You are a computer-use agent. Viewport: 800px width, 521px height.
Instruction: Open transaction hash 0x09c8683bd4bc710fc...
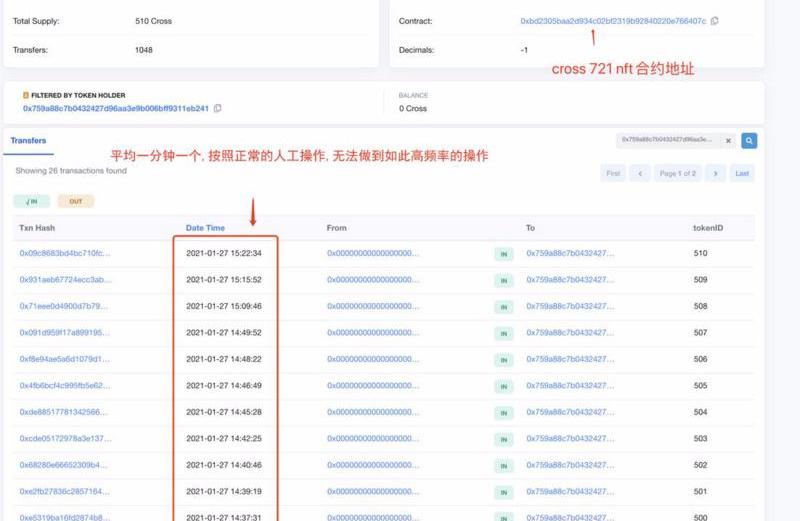coord(65,254)
